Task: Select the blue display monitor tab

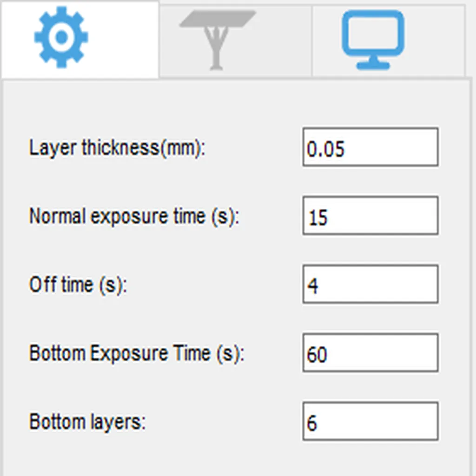Action: click(388, 41)
